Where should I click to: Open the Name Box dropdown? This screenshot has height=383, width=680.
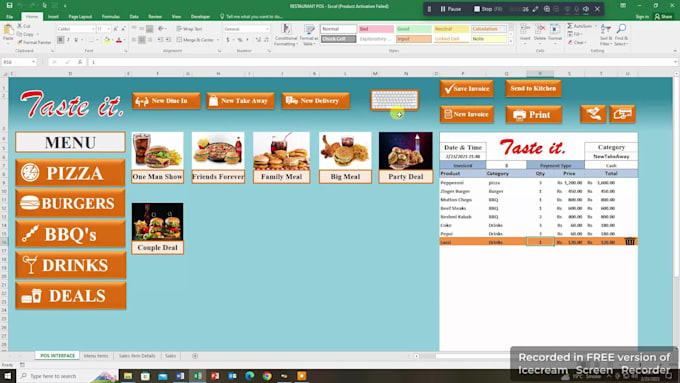(33, 62)
